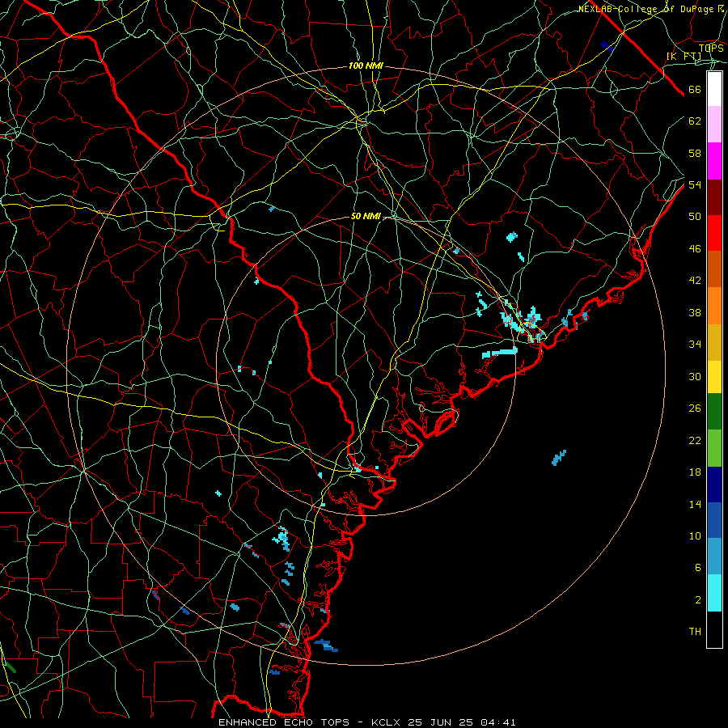Click the '[K FT]' units label
The image size is (728, 728).
click(684, 57)
